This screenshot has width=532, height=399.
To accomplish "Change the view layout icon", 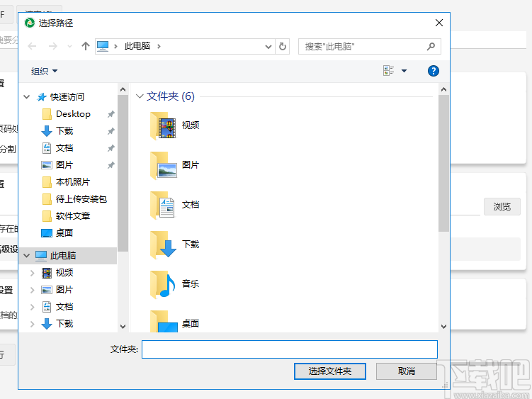I will click(388, 71).
